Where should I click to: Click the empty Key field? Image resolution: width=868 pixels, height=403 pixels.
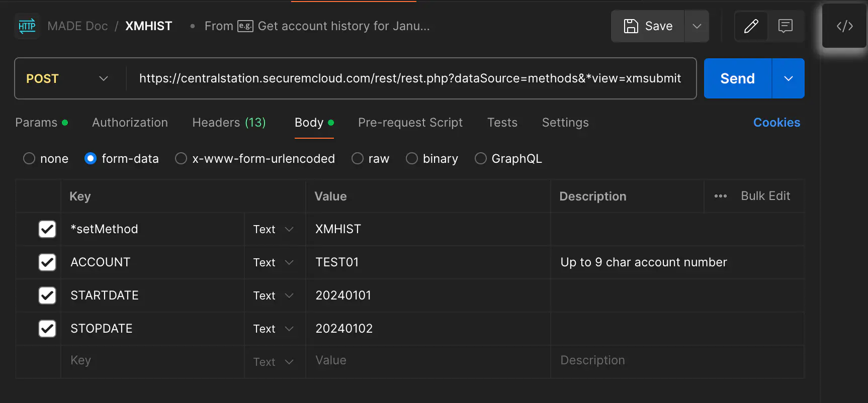(x=153, y=361)
